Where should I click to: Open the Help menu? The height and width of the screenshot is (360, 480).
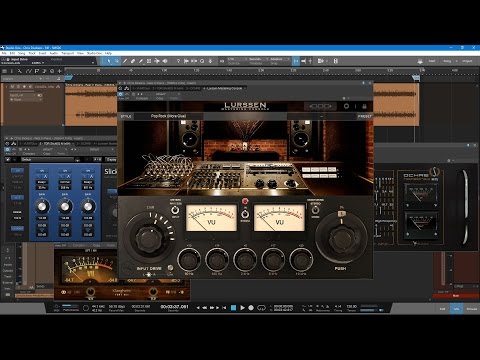(x=108, y=53)
